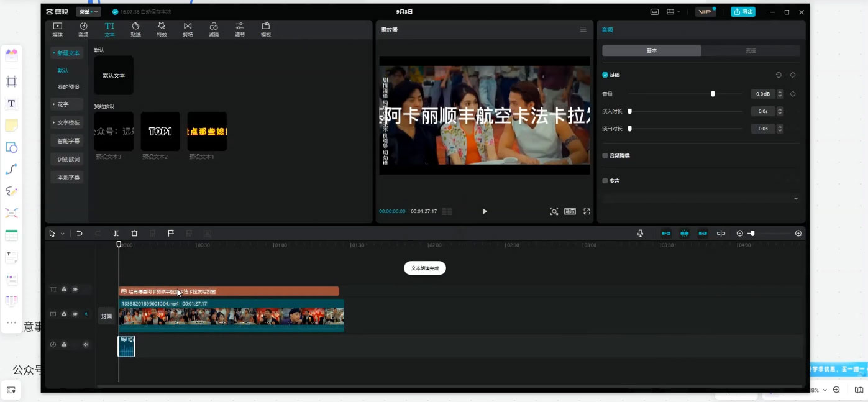Click the 导出 export button
The height and width of the screenshot is (402, 868).
[742, 12]
